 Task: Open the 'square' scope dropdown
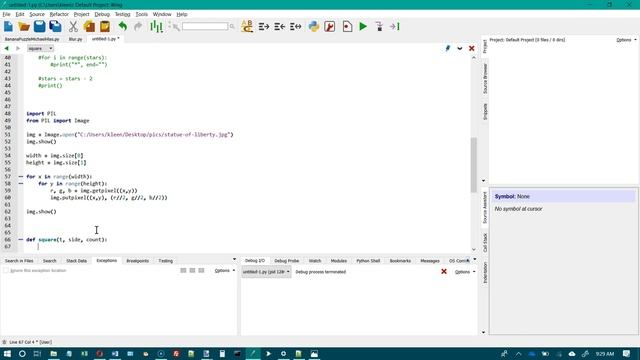click(40, 48)
